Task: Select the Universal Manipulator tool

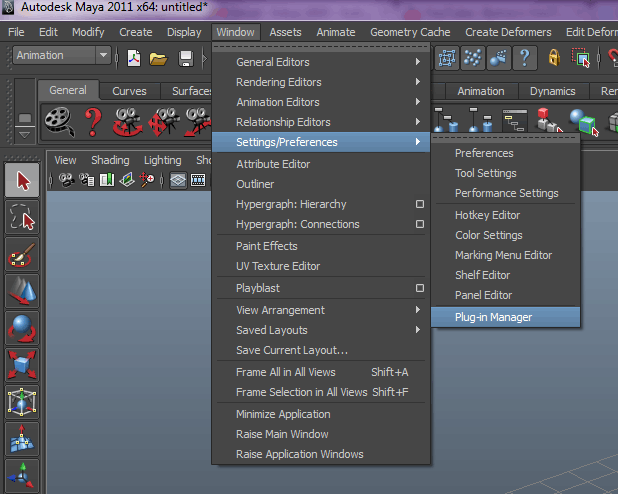Action: click(x=22, y=402)
